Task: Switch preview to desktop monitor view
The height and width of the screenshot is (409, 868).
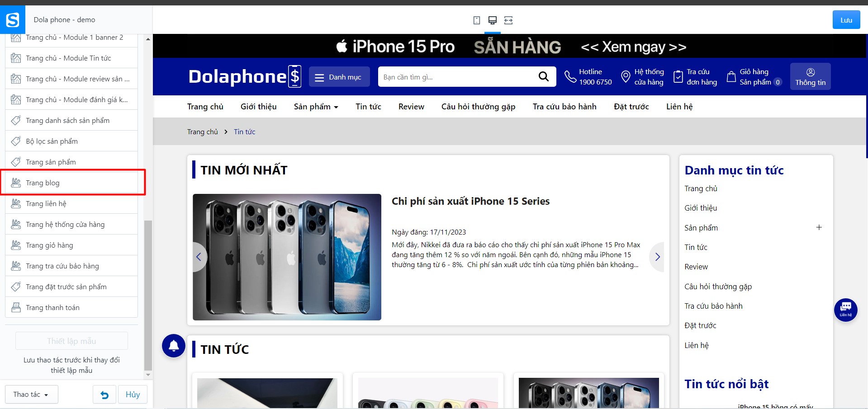Action: (x=493, y=20)
